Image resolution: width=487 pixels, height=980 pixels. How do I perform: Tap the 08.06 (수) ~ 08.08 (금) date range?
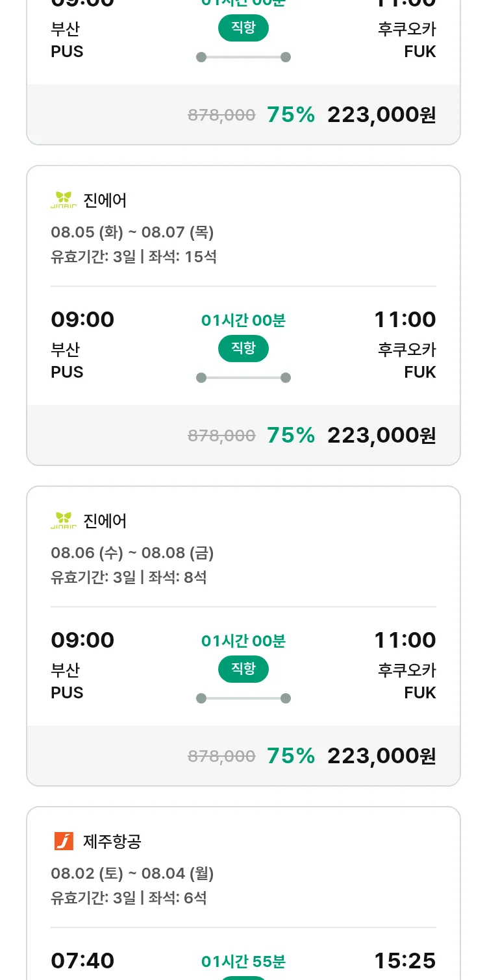(x=132, y=553)
